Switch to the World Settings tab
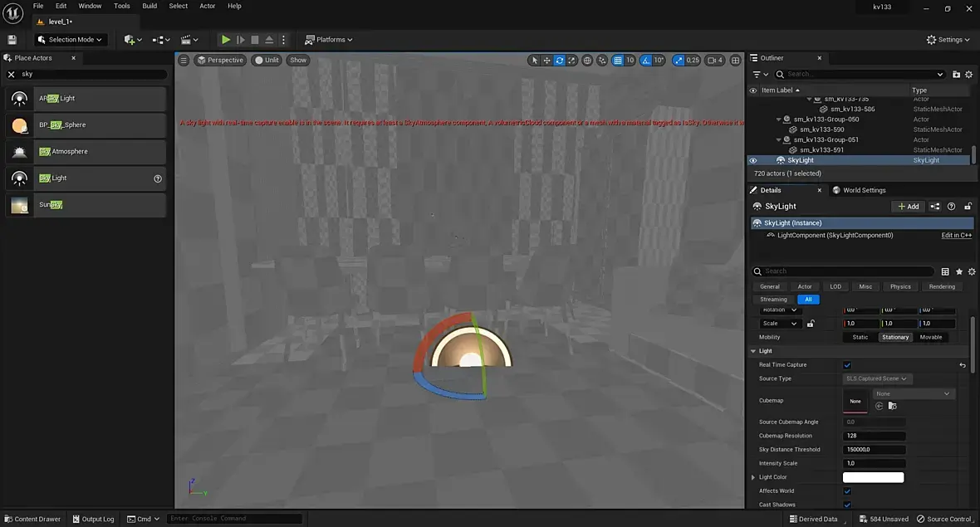980x527 pixels. tap(859, 190)
